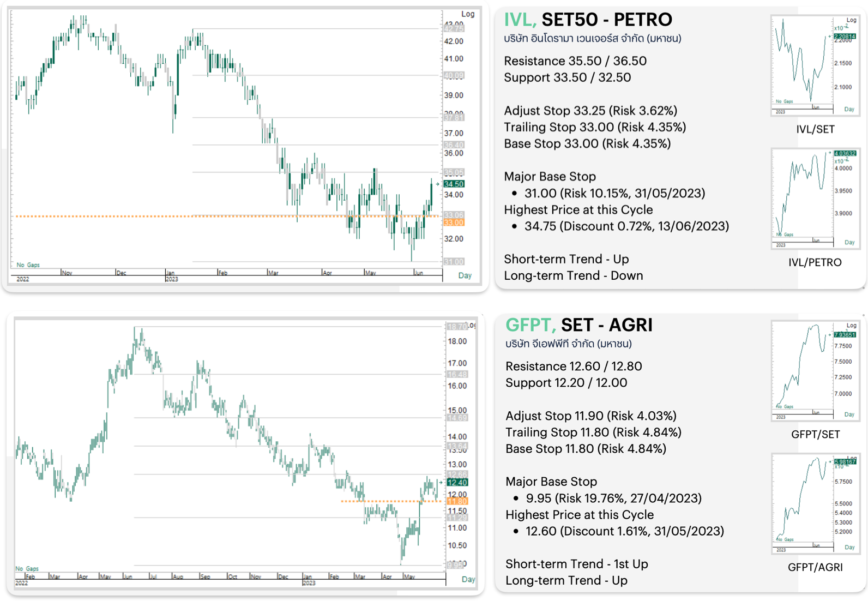Viewport: 868px width, 601px height.
Task: Click the 'GFPT/SET' caption
Action: pyautogui.click(x=815, y=435)
